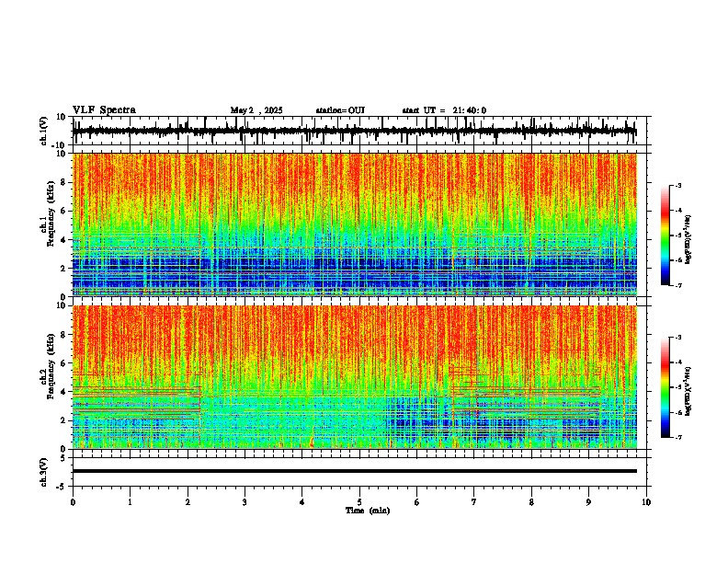The height and width of the screenshot is (563, 728).
Task: Click the "VLF Spectra" plot title
Action: click(x=104, y=110)
